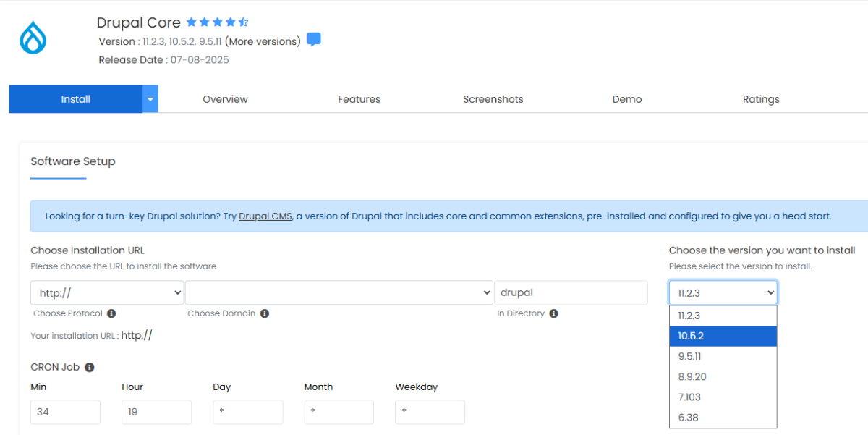Viewport: 868px width, 435px height.
Task: Select version 9.5.11 from the list
Action: [723, 356]
